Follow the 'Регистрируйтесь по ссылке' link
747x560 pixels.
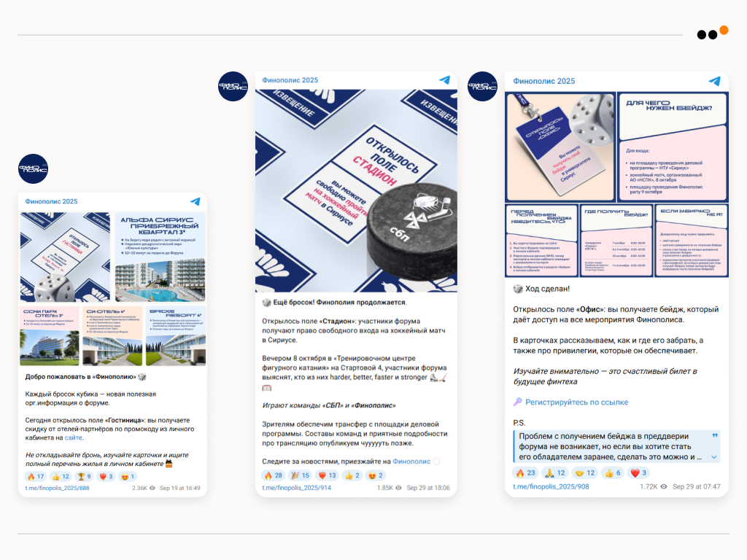coord(576,402)
